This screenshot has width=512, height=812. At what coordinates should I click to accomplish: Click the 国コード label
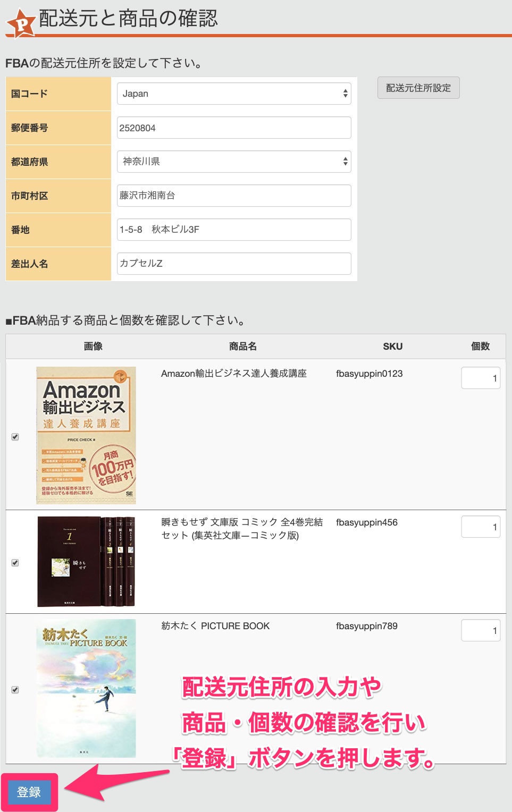(x=30, y=94)
